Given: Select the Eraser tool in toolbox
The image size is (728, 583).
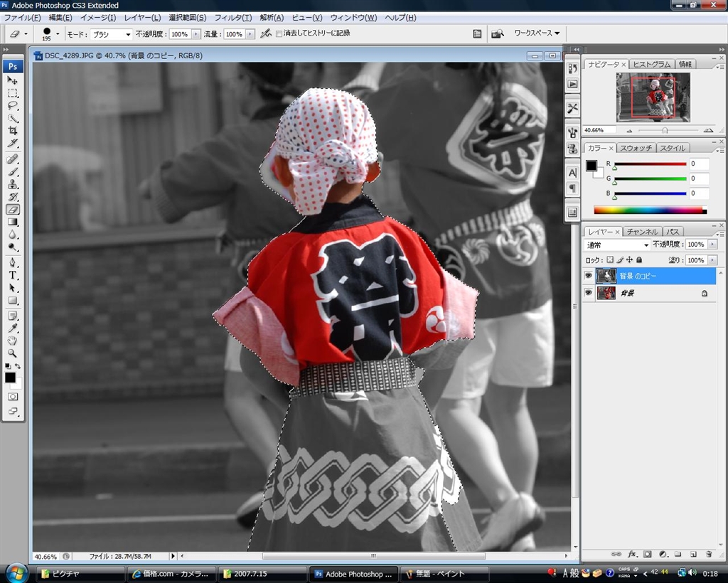Looking at the screenshot, I should pyautogui.click(x=13, y=209).
